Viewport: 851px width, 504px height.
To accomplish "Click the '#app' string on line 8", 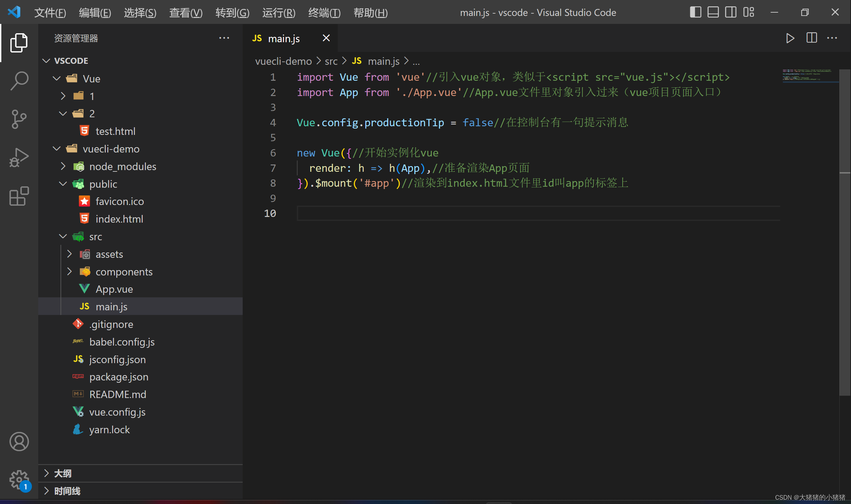I will pos(376,183).
